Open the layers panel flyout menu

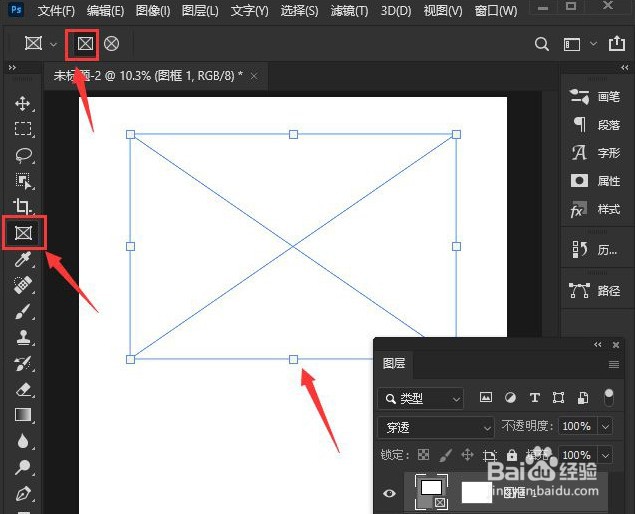614,365
